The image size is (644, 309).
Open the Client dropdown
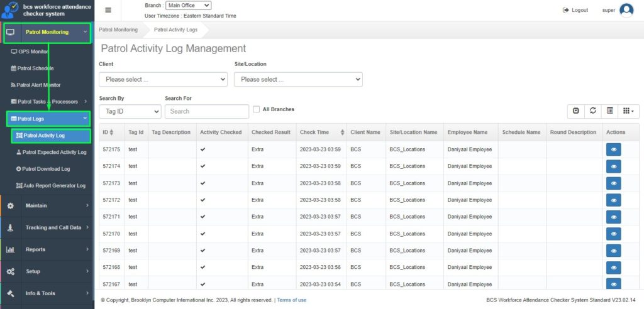pyautogui.click(x=163, y=79)
